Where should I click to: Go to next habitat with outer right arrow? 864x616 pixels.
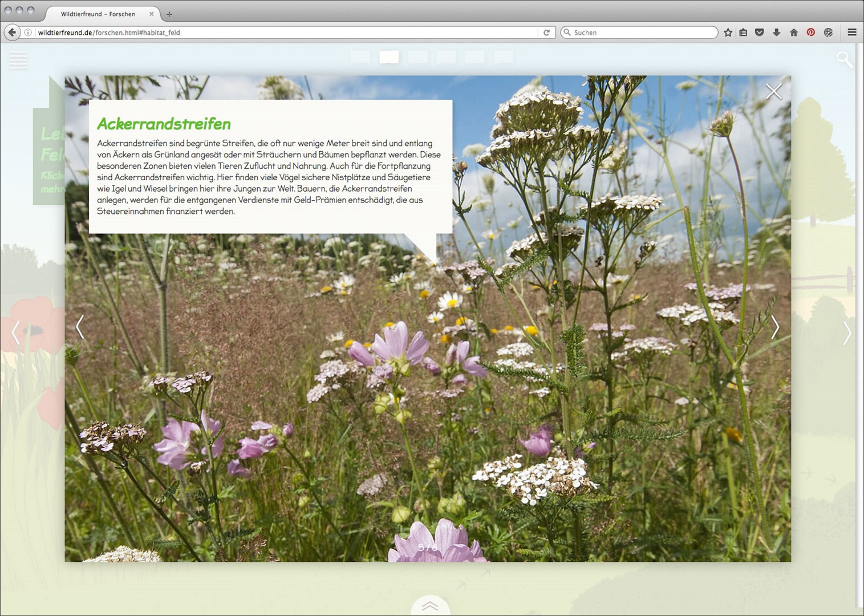pos(847,333)
